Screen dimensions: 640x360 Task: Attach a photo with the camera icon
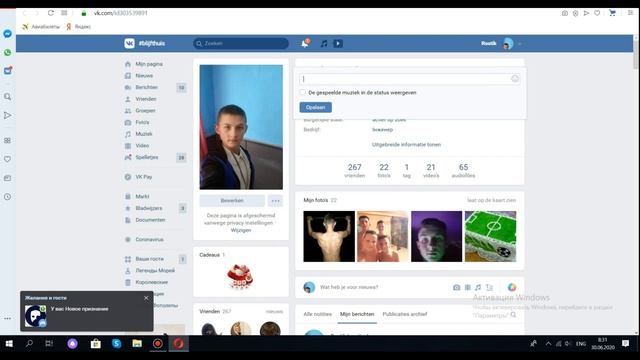click(456, 287)
